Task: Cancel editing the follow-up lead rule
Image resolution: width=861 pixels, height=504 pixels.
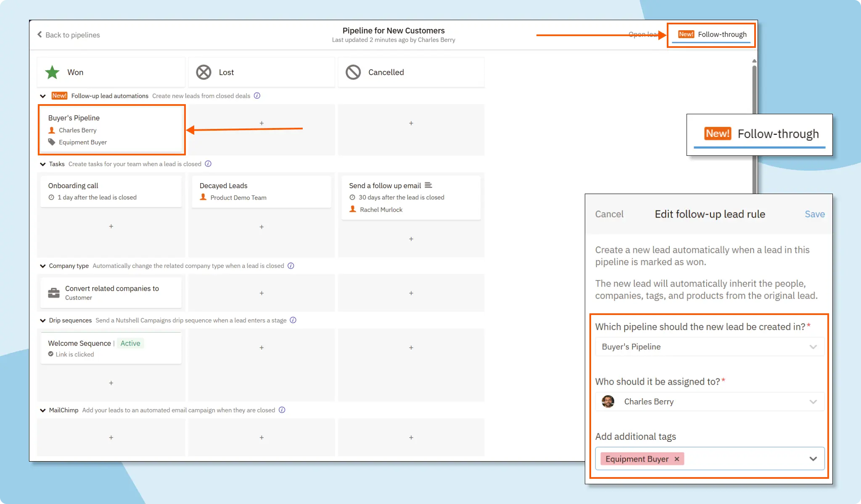Action: (x=609, y=214)
